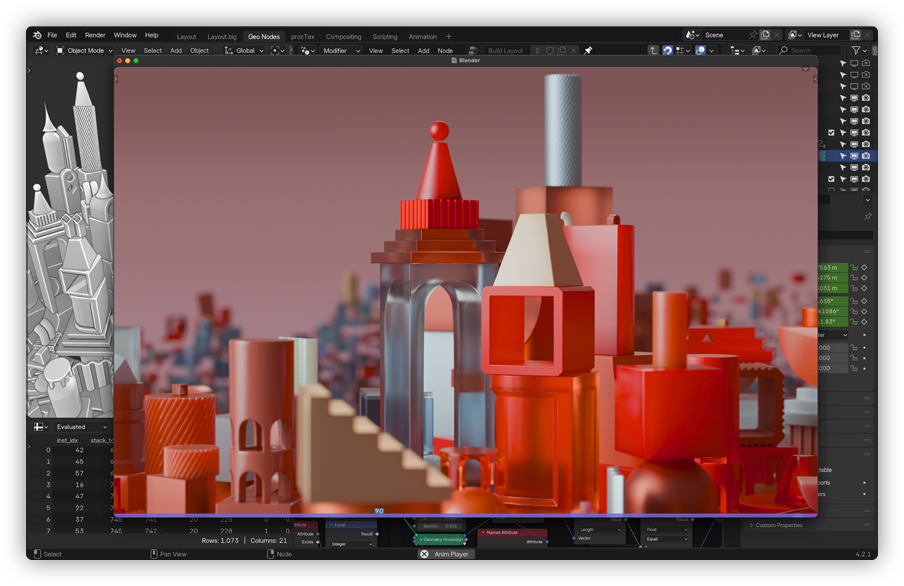Screen dimensions: 904x586
Task: Click the new scene icon beside Scene
Action: (765, 35)
